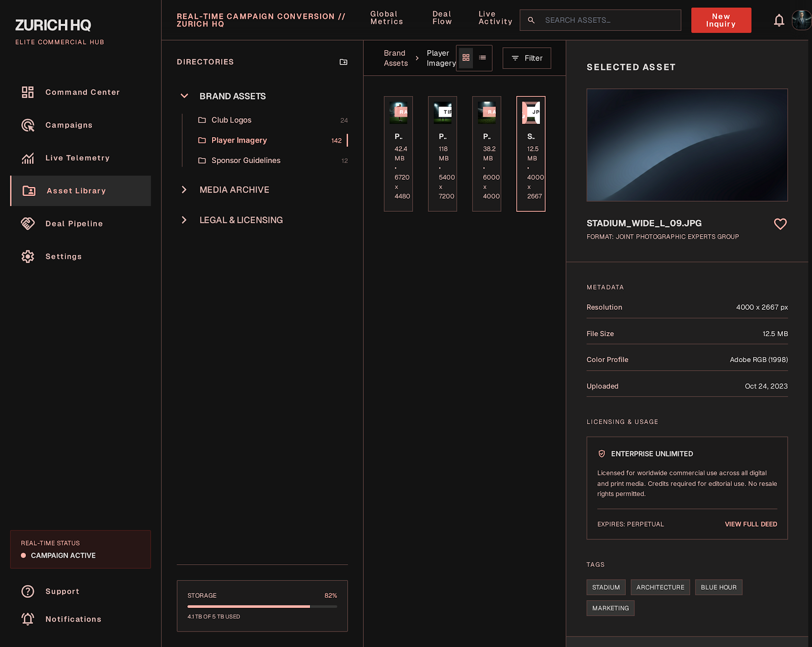Expand the Media Archive directory
The image size is (812, 647).
184,189
